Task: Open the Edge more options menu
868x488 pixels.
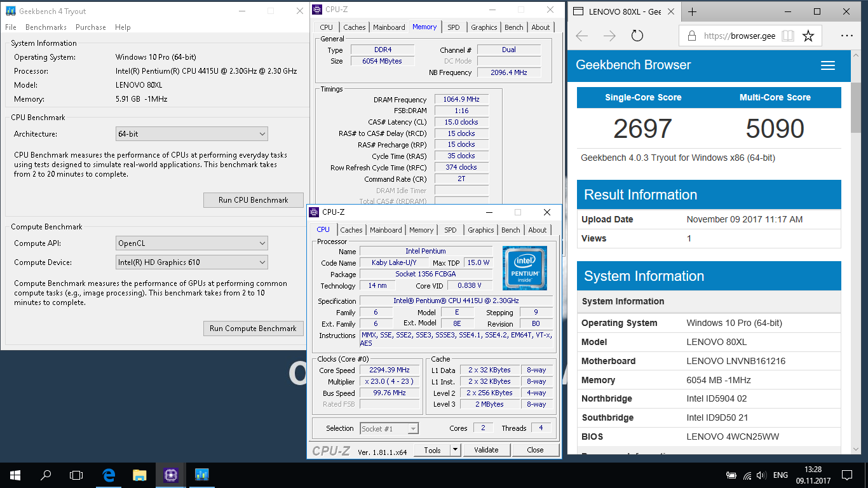Action: click(846, 36)
